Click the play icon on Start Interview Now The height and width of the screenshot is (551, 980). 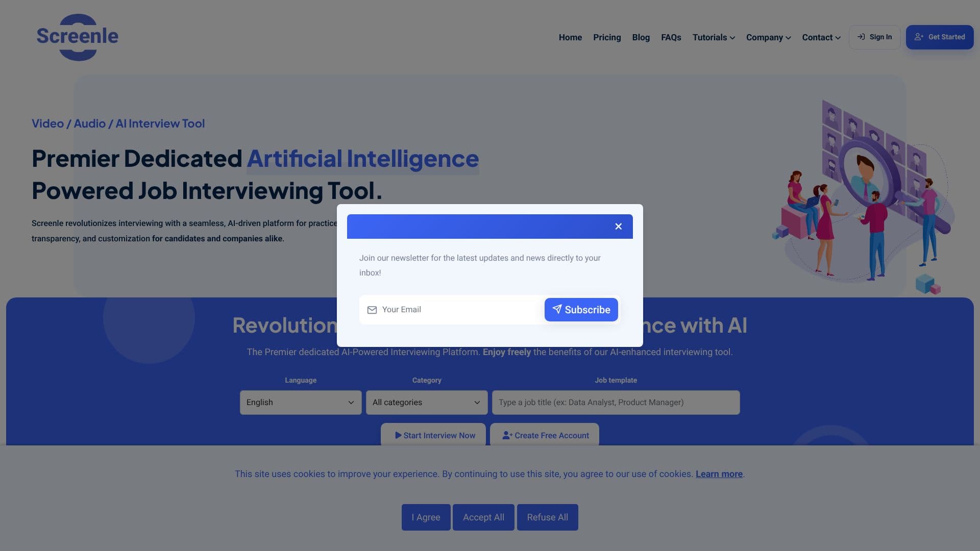tap(398, 435)
